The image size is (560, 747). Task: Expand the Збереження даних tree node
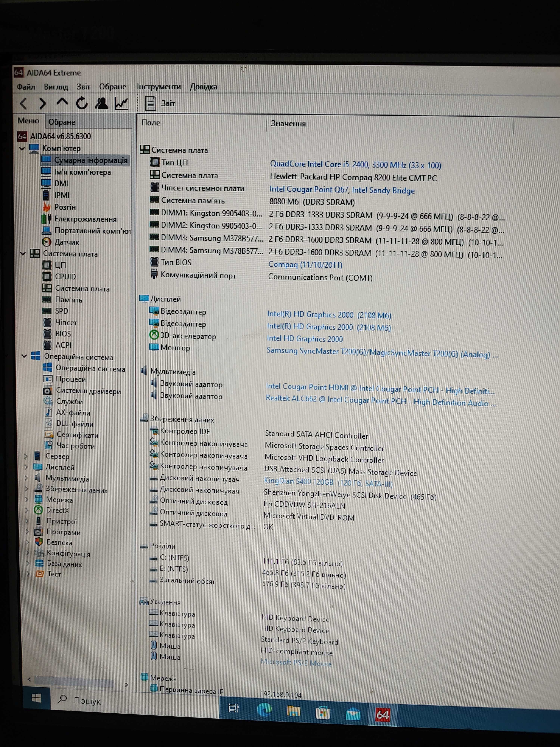coord(27,489)
